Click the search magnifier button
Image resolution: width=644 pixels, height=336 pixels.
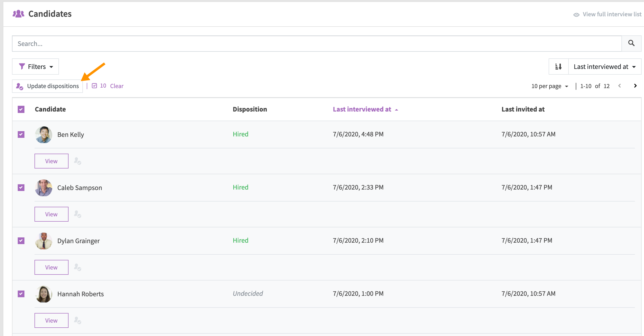631,43
